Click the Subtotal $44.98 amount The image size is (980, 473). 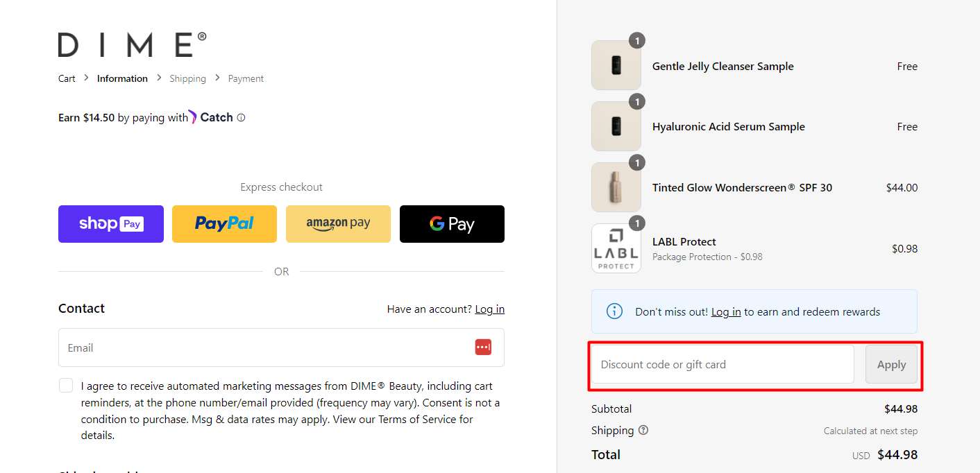[x=901, y=409]
